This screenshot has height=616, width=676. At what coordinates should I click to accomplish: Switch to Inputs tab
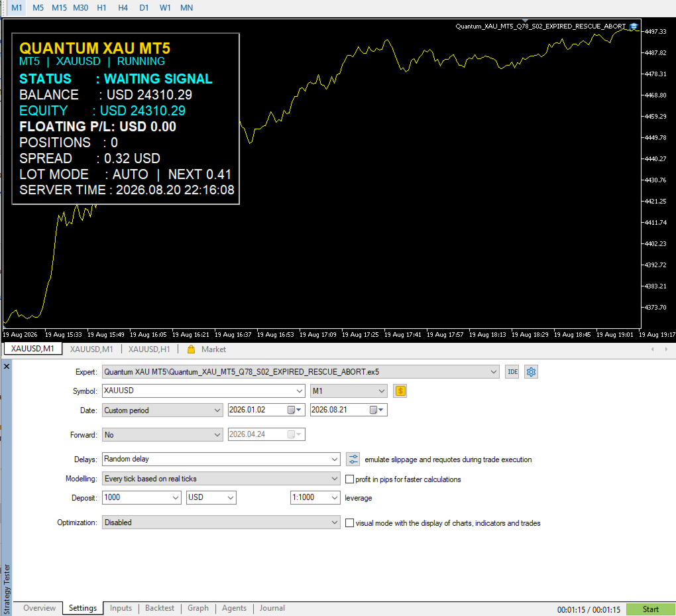pyautogui.click(x=121, y=608)
